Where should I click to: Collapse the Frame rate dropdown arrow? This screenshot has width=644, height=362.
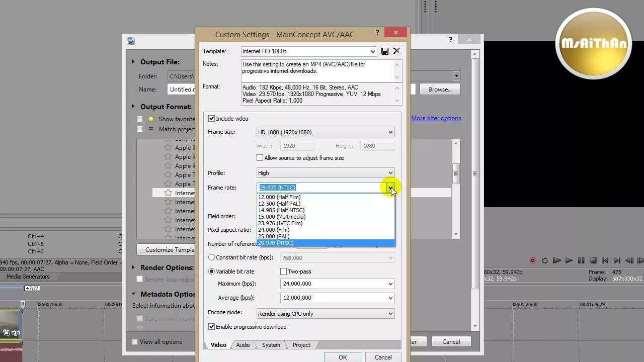click(x=390, y=188)
